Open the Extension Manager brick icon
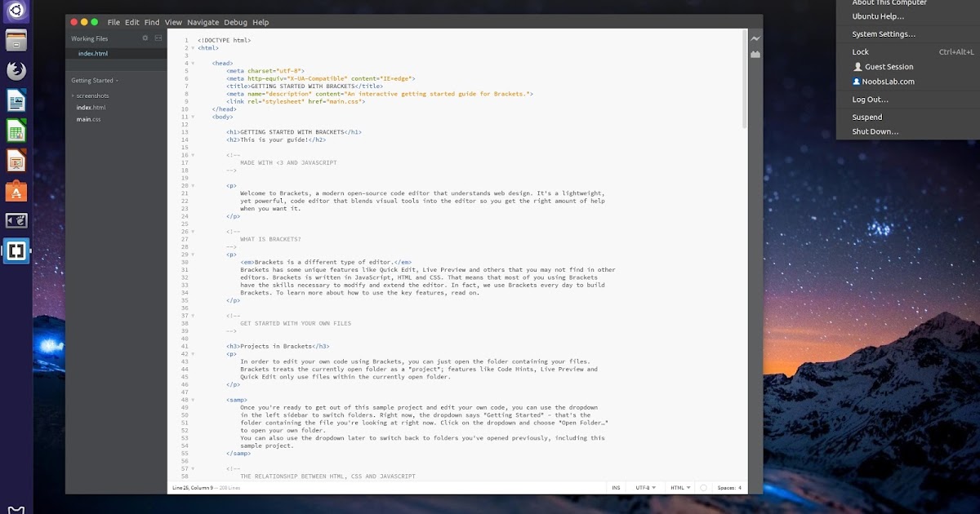The width and height of the screenshot is (980, 514). (x=756, y=54)
